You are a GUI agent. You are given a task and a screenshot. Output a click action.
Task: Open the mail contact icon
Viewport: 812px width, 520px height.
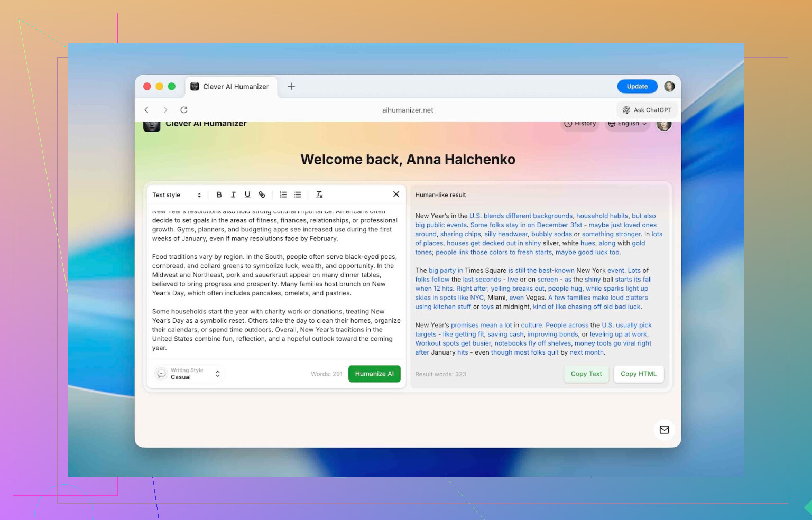[664, 430]
